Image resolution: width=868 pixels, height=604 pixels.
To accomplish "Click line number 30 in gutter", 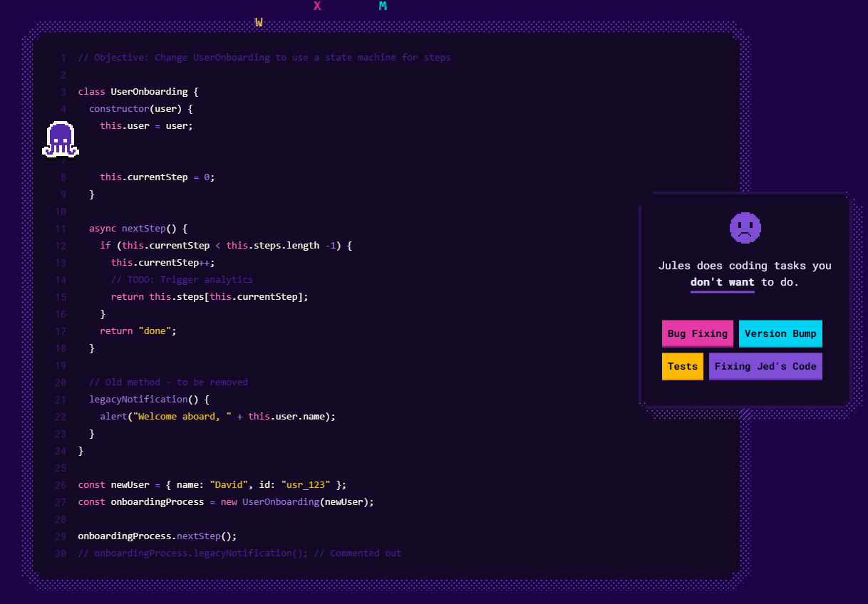I will pyautogui.click(x=61, y=553).
